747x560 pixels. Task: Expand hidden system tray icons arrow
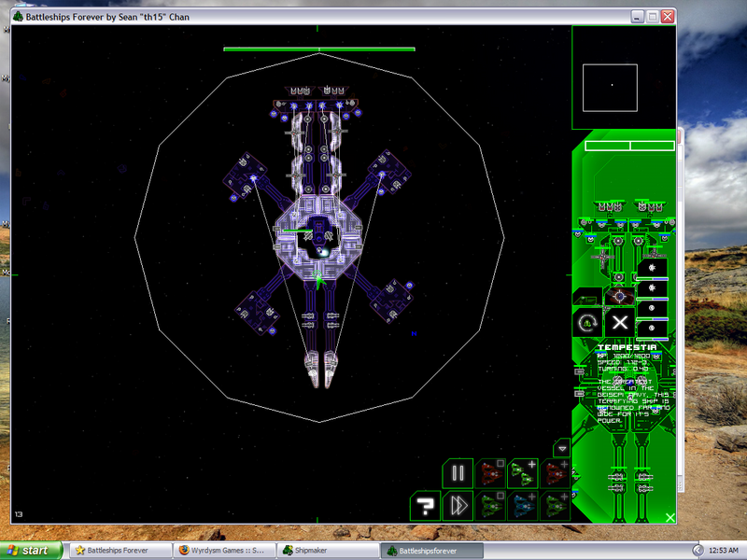(698, 551)
